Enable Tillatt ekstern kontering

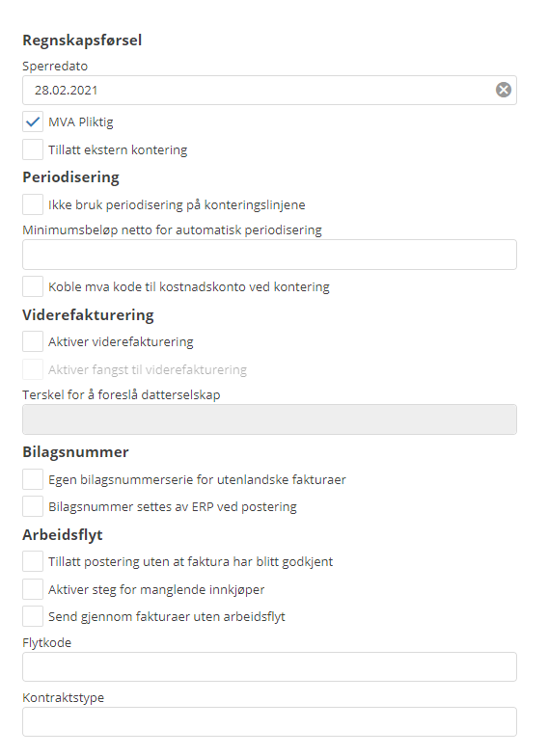33,149
